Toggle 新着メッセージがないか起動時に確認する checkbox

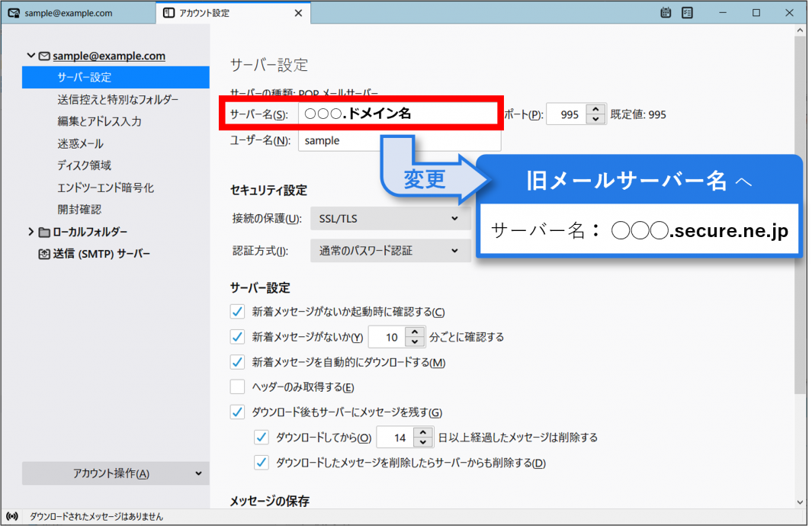click(x=238, y=311)
